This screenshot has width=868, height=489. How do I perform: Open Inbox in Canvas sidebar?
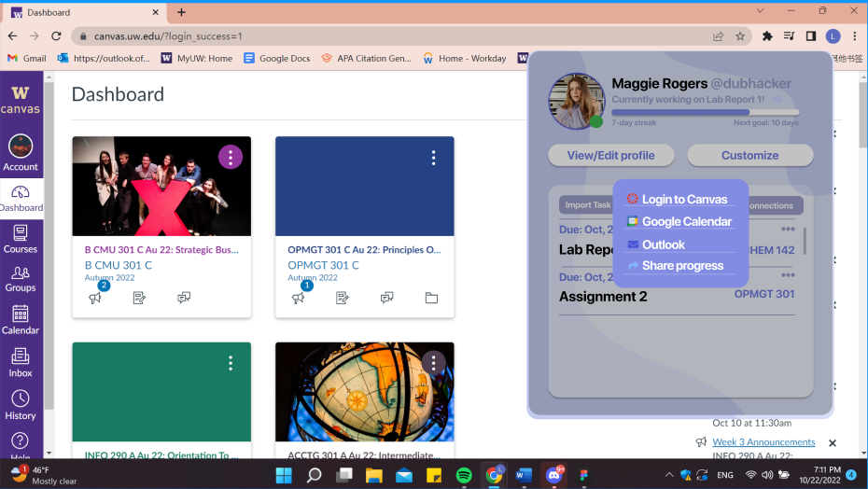click(x=21, y=363)
